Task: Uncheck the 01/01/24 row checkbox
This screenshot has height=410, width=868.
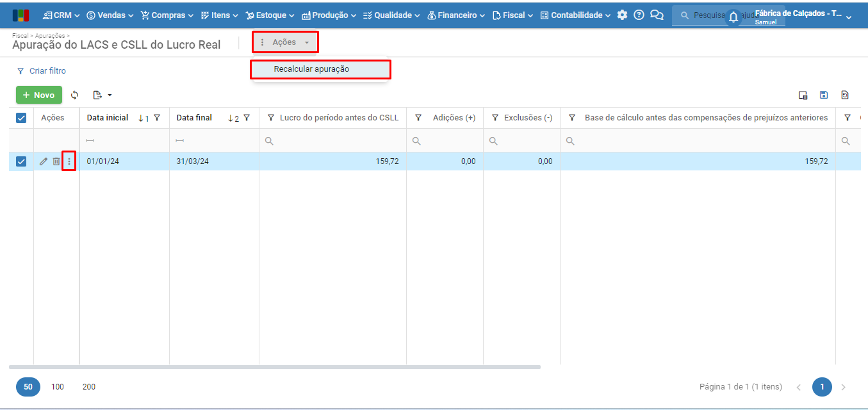Action: (x=21, y=161)
